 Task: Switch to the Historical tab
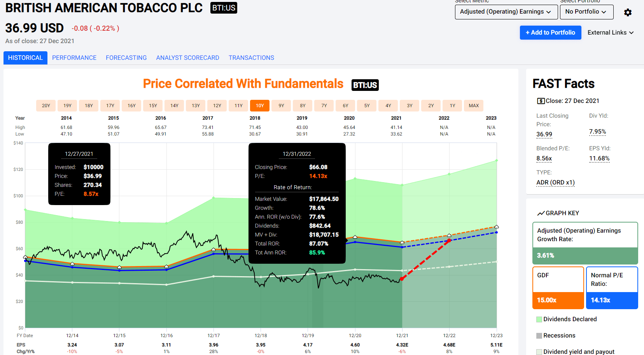click(x=25, y=58)
